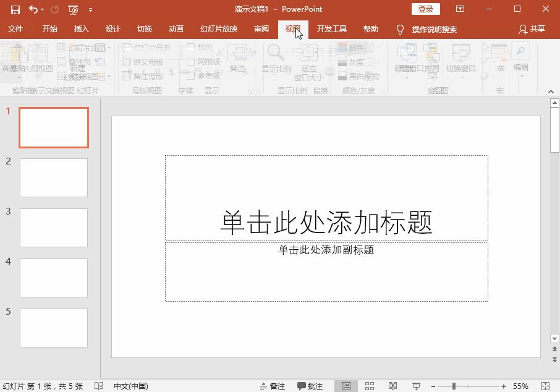
Task: Open the Undo dropdown arrow
Action: (x=41, y=9)
